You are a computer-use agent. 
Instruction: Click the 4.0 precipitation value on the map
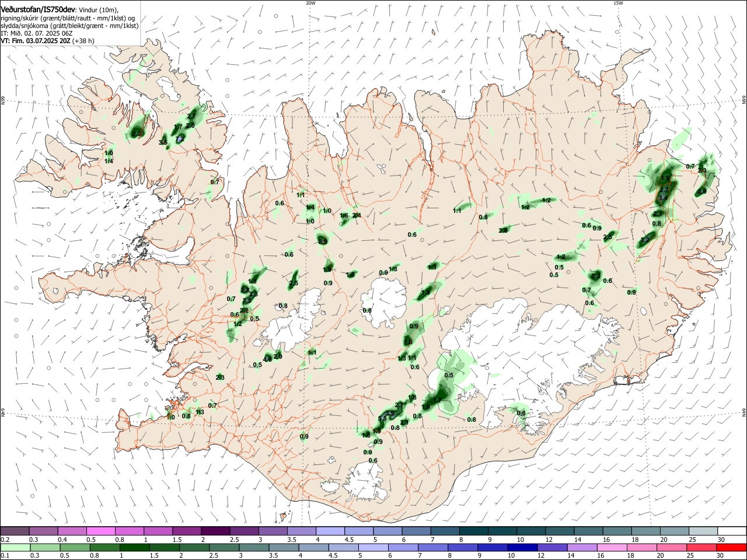coord(268,359)
